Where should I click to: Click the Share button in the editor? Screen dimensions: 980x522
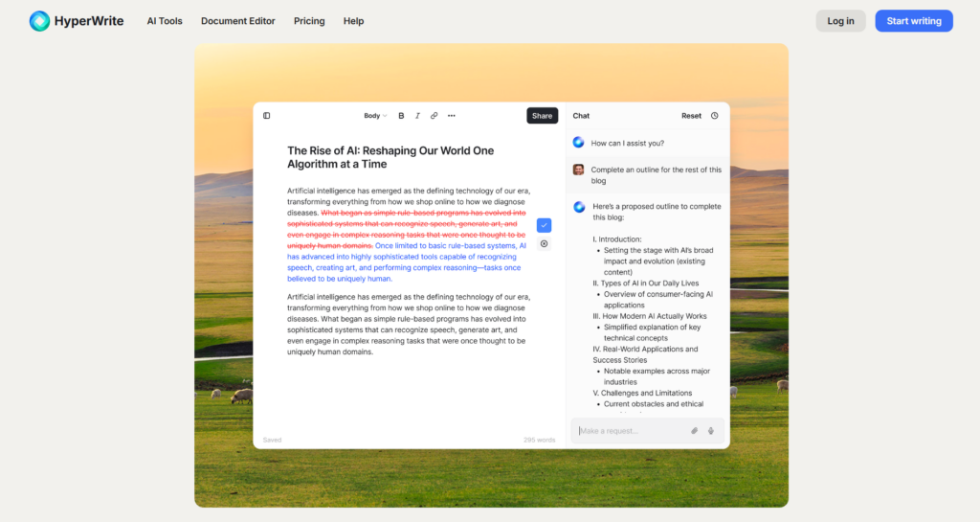click(542, 116)
